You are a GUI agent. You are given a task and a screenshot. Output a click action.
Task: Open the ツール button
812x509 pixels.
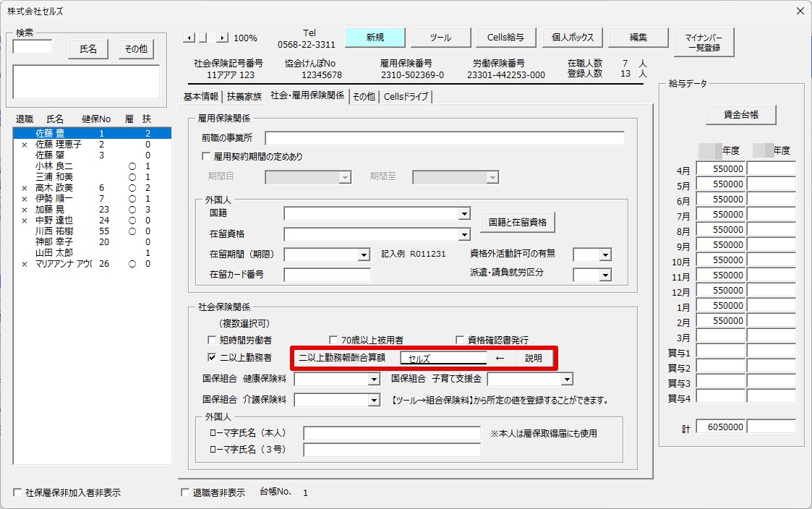click(x=440, y=38)
